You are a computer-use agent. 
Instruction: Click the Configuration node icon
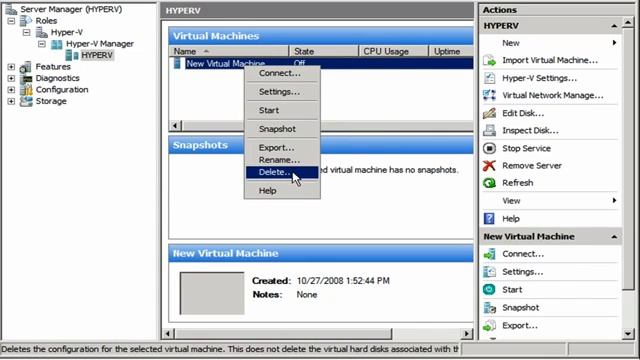tap(26, 89)
